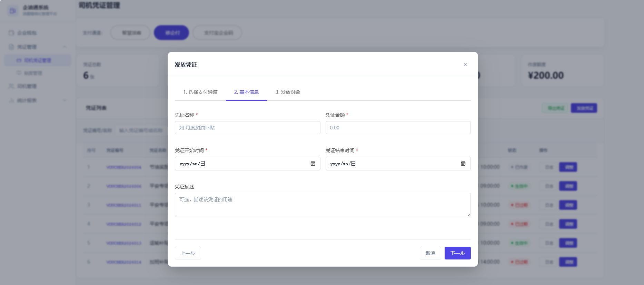The image size is (644, 285).
Task: Grab the description textarea resize handle
Action: tap(469, 215)
